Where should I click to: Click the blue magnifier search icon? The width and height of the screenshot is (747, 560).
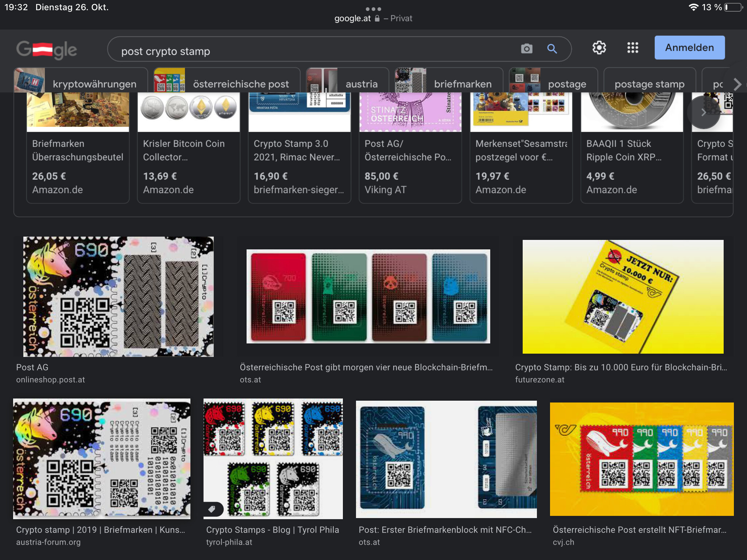[x=552, y=48]
